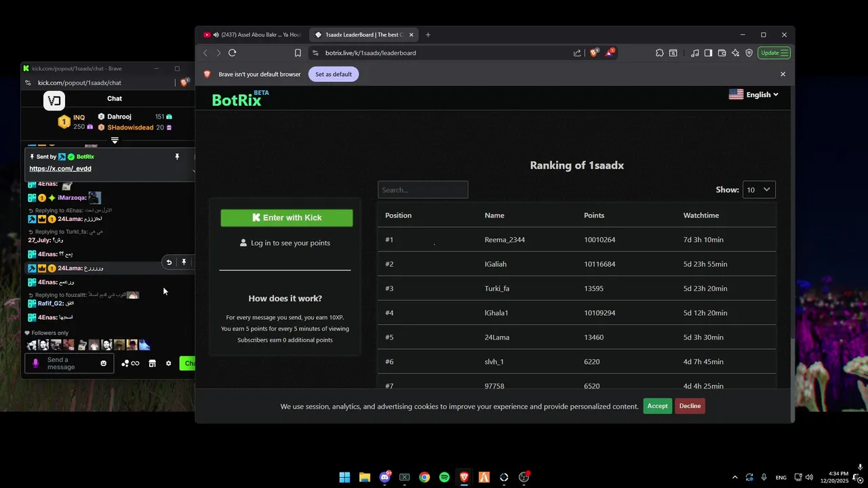
Task: Click the botrix.live address bar
Action: [x=441, y=53]
